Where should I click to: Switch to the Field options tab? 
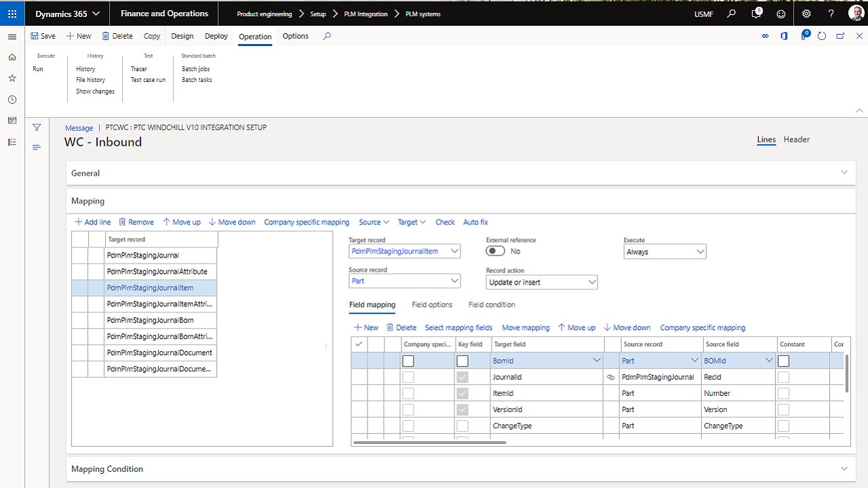(x=432, y=305)
